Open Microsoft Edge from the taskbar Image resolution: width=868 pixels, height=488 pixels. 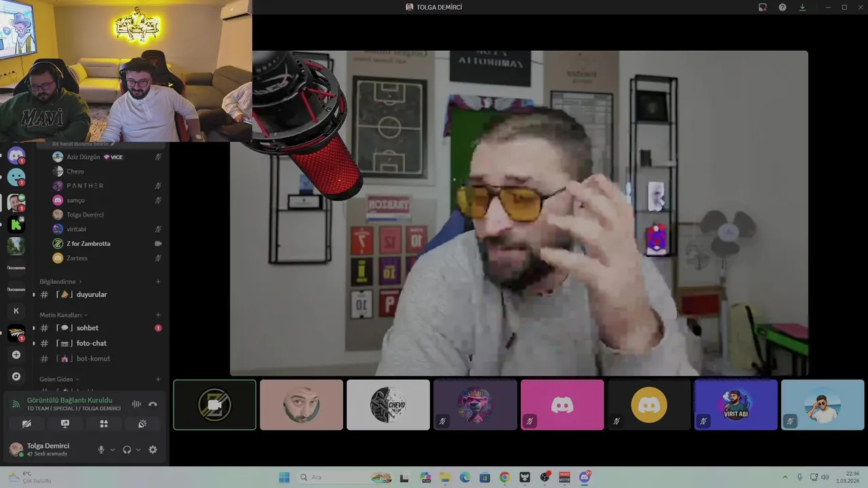(465, 477)
